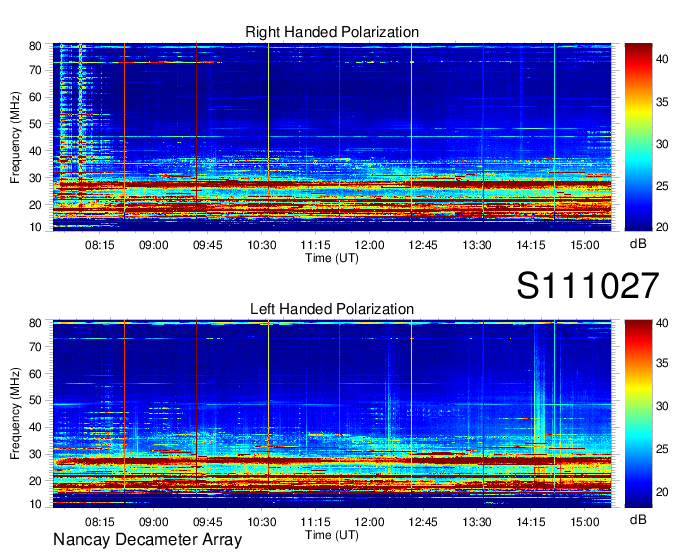Click the dB unit label under bottom colorbar

pos(638,519)
